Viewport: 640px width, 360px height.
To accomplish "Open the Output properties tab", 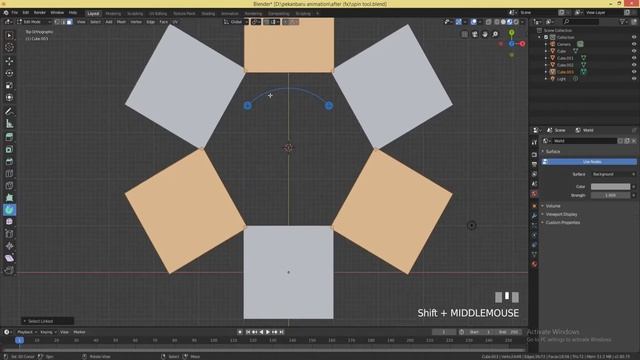I will coord(534,164).
